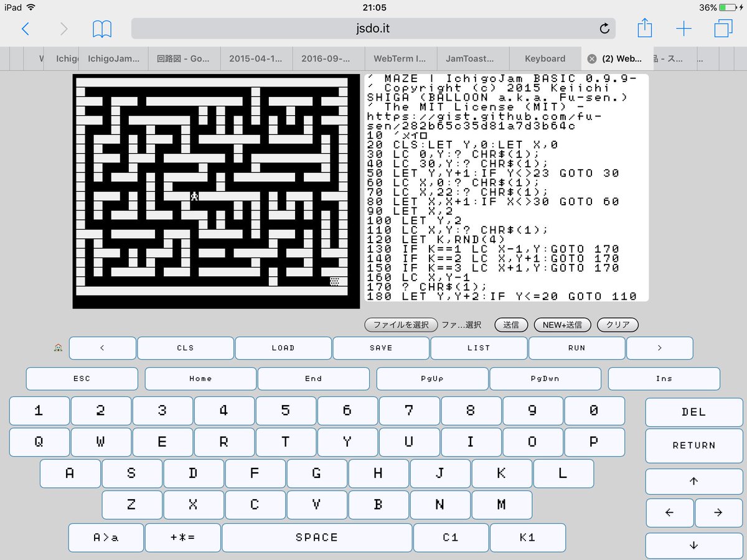This screenshot has width=747, height=560.
Task: Tap the K1 key
Action: (528, 538)
